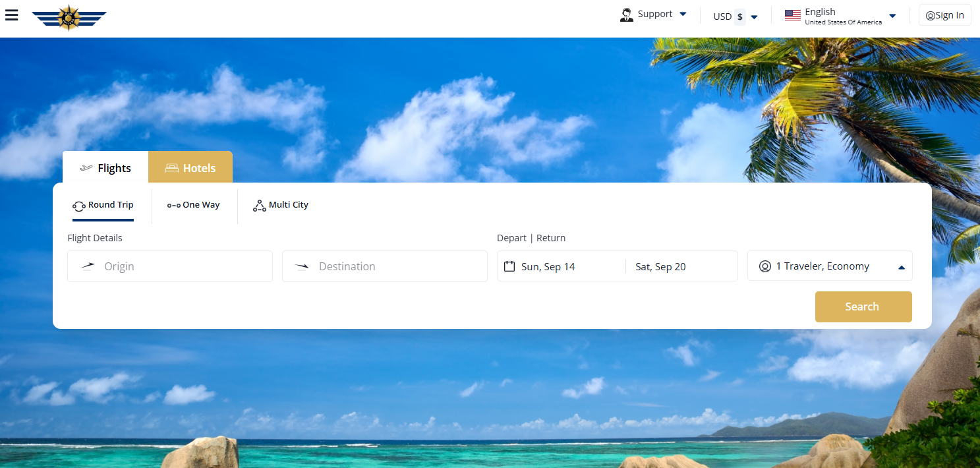Viewport: 980px width, 468px height.
Task: Click the landing plane icon in Destination
Action: (x=302, y=266)
